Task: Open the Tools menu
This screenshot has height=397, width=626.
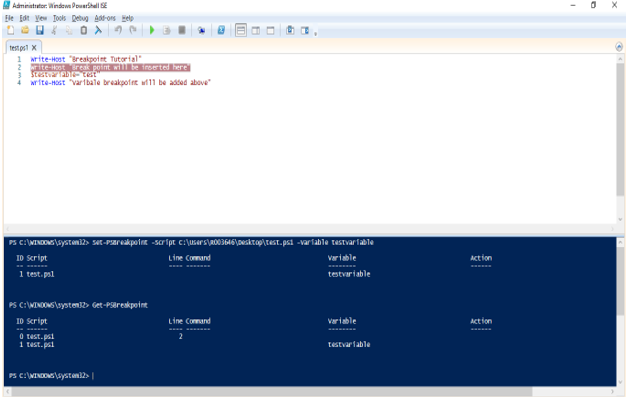Action: 59,18
